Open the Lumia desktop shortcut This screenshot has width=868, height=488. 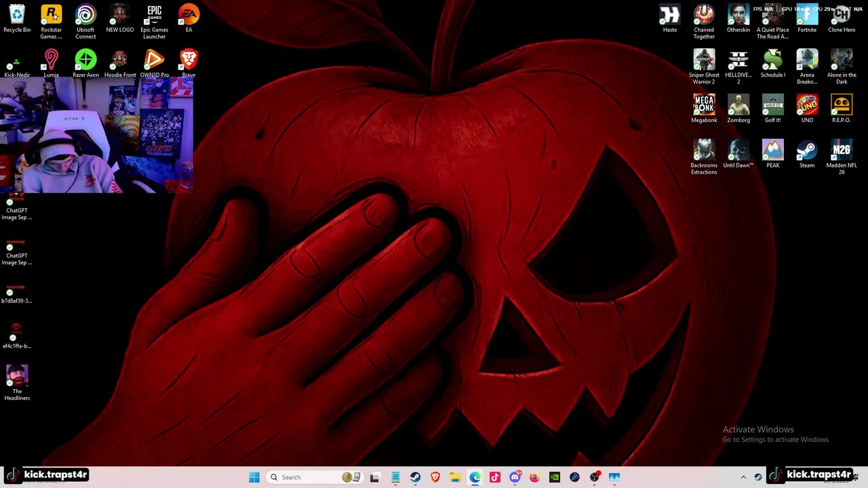51,64
